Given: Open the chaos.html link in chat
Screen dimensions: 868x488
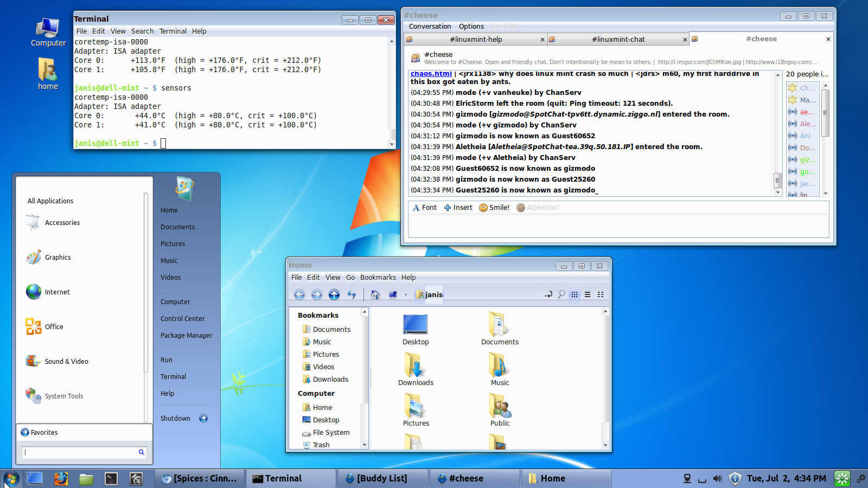Looking at the screenshot, I should point(431,74).
